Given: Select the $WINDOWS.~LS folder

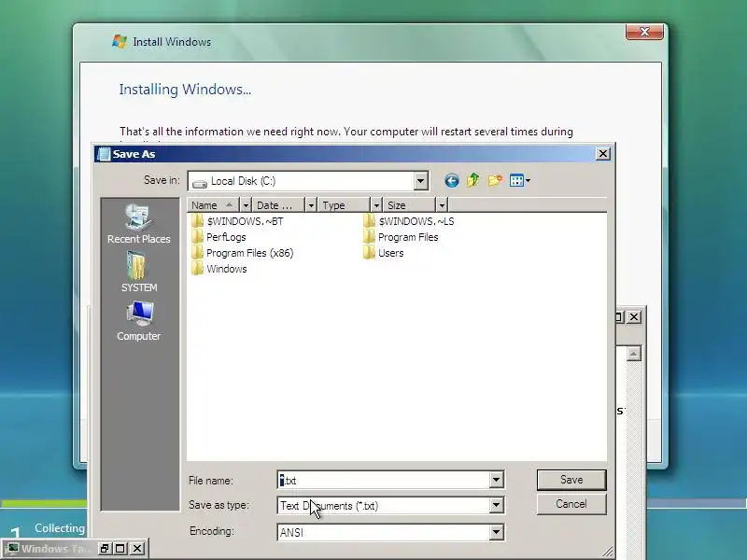Looking at the screenshot, I should (409, 221).
